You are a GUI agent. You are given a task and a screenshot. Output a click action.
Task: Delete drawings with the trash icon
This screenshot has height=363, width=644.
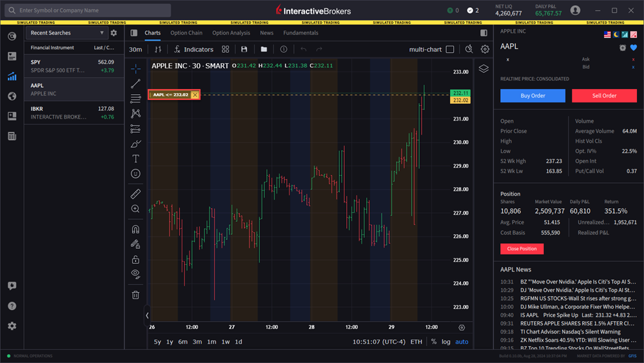point(135,295)
